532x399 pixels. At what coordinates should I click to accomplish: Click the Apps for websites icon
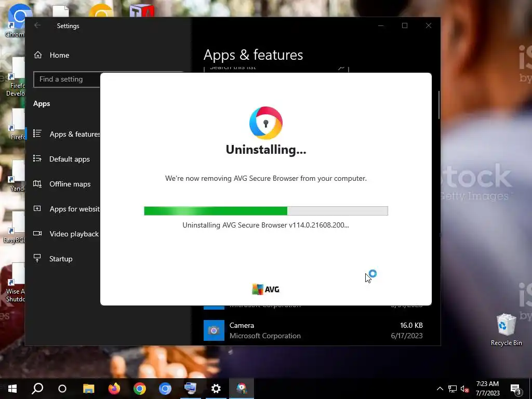point(37,208)
